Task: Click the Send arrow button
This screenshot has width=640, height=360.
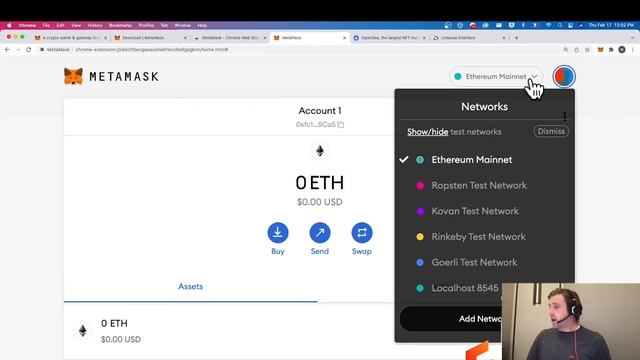Action: pyautogui.click(x=320, y=233)
